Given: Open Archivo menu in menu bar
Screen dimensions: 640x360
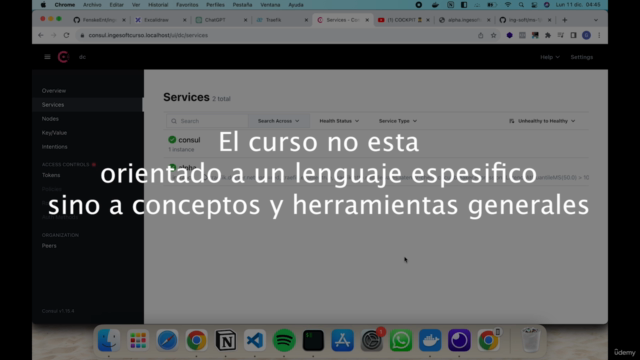Looking at the screenshot, I should click(x=92, y=5).
